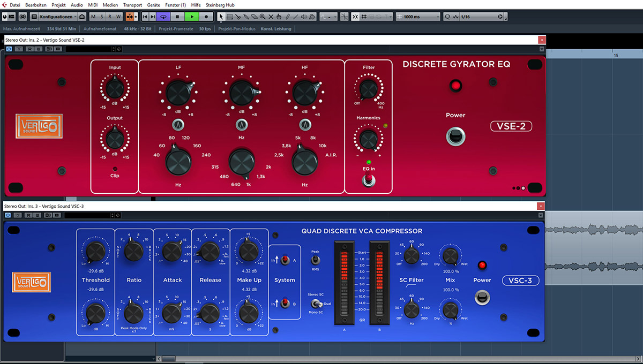Select the Split scissors tool

pyautogui.click(x=237, y=17)
